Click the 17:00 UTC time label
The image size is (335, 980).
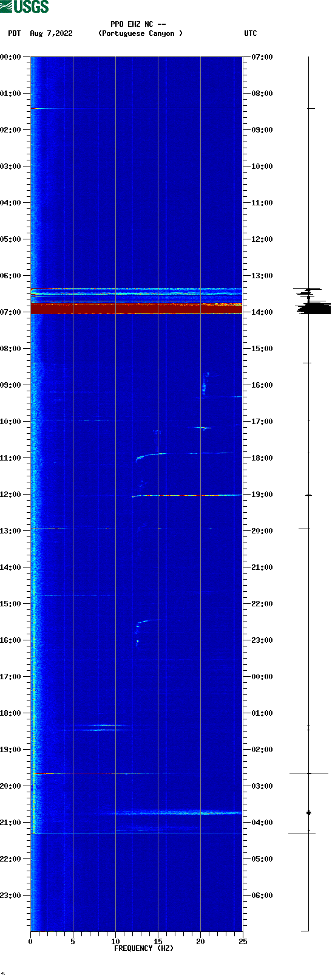click(x=262, y=422)
